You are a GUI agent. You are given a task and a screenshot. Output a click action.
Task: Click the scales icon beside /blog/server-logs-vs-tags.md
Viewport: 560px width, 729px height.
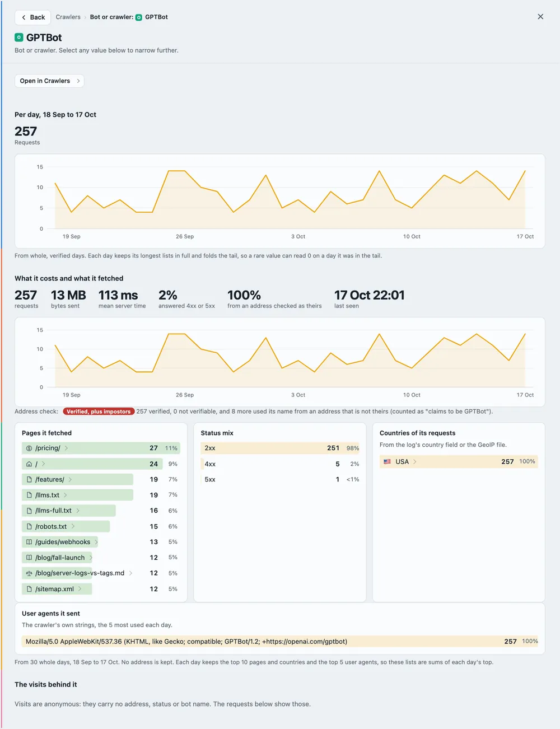(x=29, y=573)
